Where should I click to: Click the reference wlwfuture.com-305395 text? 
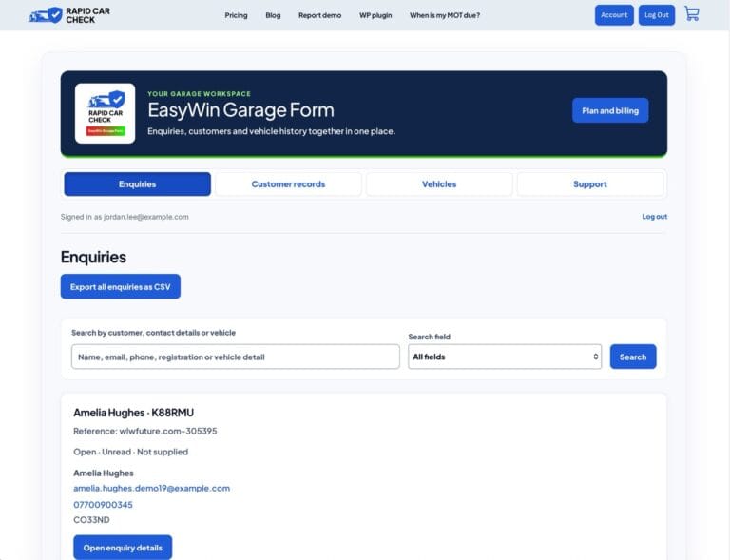pyautogui.click(x=145, y=431)
